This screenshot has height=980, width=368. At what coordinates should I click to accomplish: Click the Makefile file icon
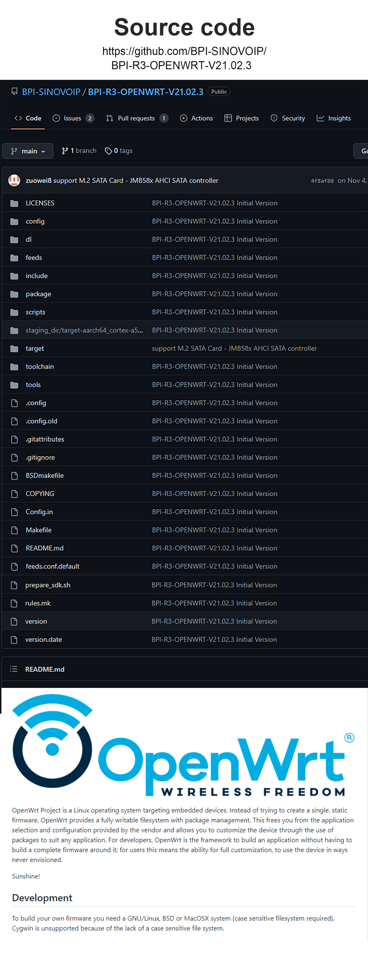coord(14,530)
